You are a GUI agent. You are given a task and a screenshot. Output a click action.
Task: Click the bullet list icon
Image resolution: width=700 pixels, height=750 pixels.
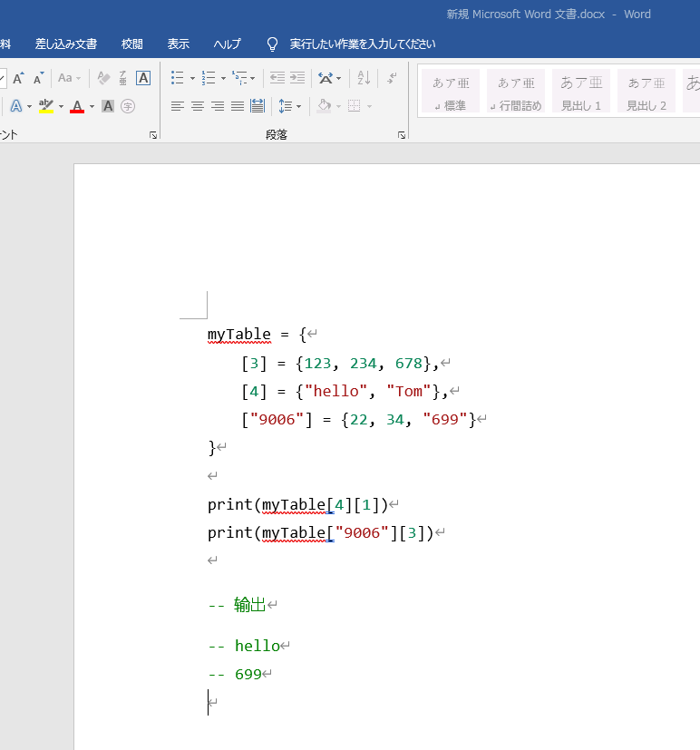(x=178, y=78)
